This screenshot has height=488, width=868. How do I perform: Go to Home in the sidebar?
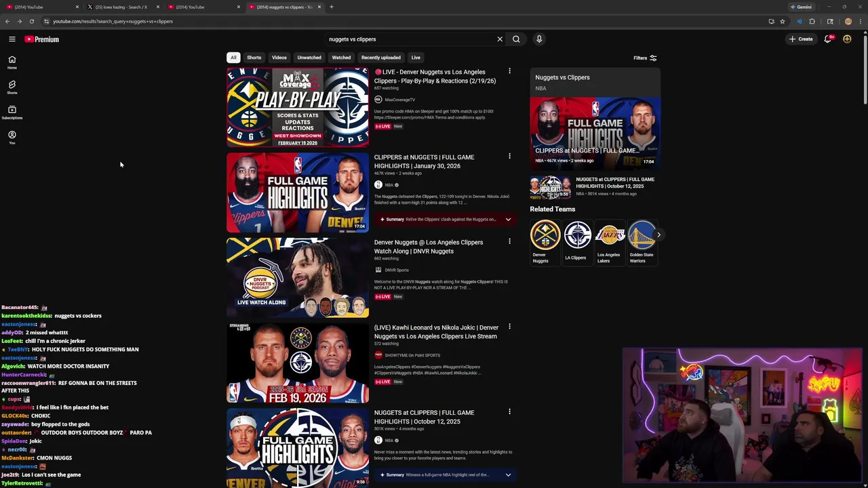tap(12, 62)
